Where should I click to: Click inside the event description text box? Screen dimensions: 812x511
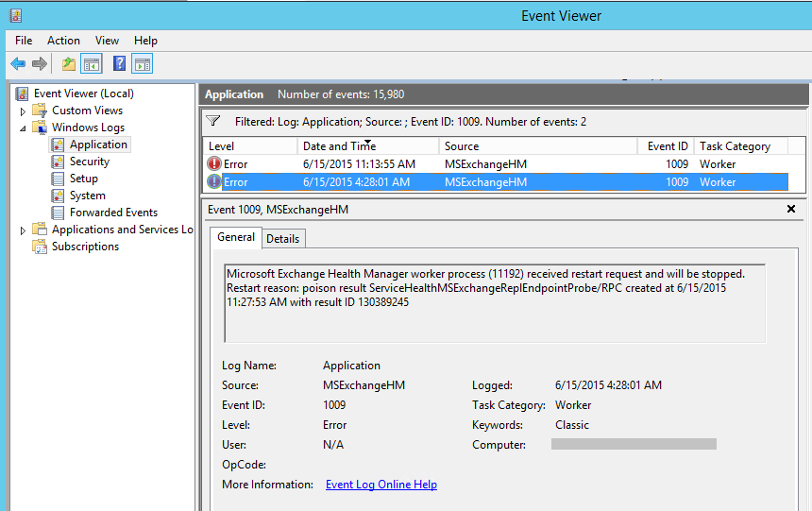pyautogui.click(x=495, y=303)
